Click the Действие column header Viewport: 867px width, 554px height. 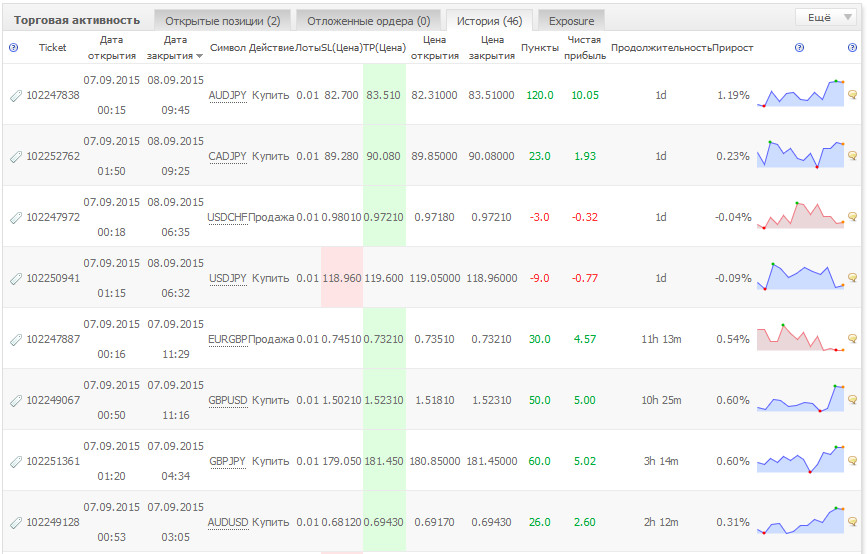tap(271, 48)
